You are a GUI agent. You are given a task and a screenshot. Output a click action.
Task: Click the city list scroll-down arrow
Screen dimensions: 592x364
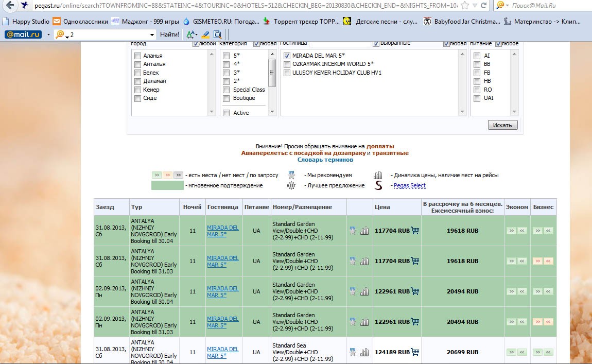(212, 112)
